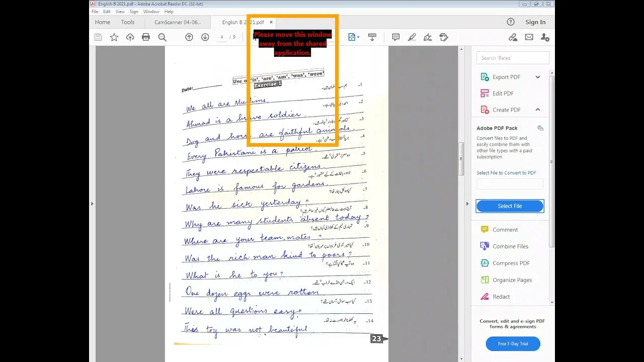Collapse the Create PDF section chevron
Screen dimensions: 644x362
click(x=538, y=110)
